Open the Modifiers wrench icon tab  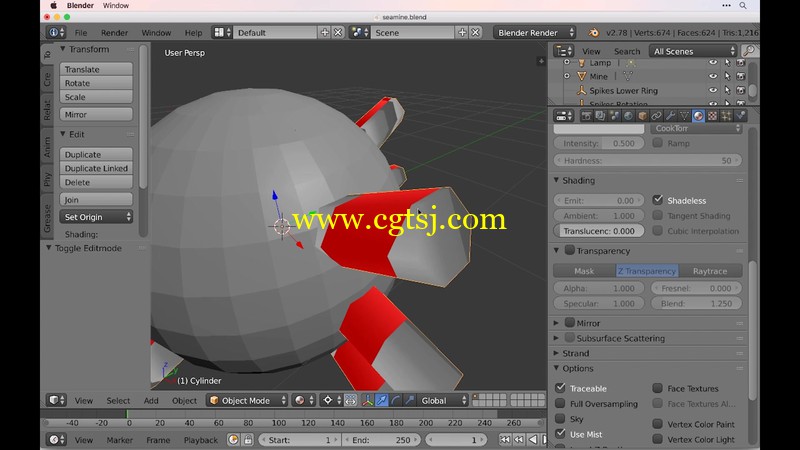pyautogui.click(x=670, y=116)
